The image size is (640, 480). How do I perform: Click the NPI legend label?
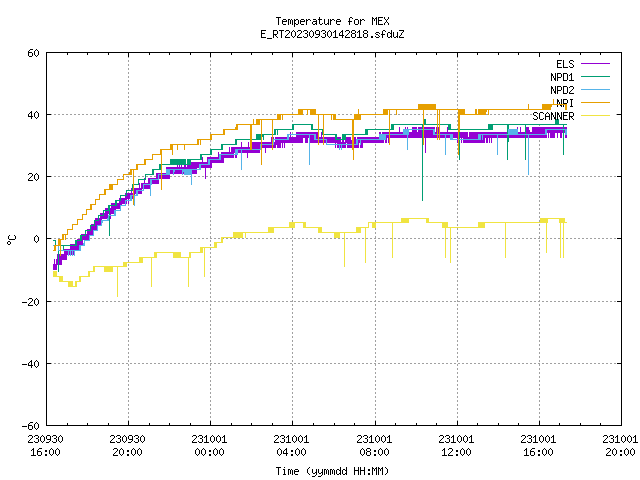565,103
